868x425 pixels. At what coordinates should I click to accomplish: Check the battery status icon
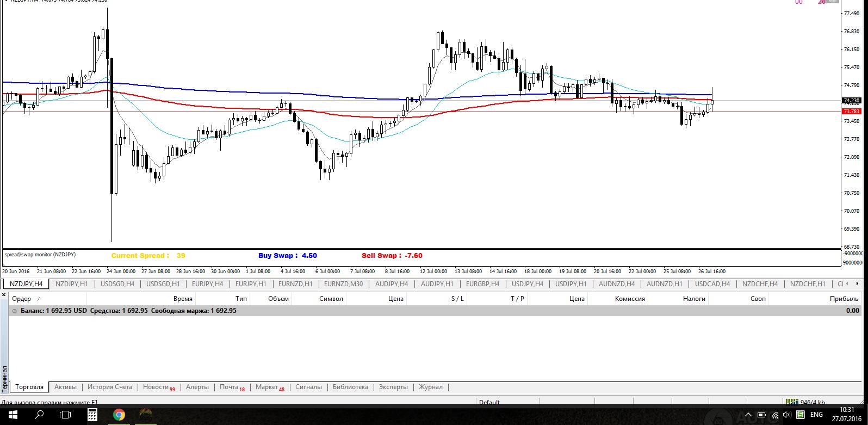(760, 415)
